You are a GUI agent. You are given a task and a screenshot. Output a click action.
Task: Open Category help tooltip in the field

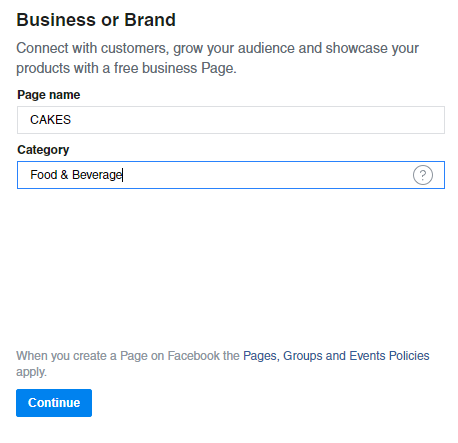click(x=423, y=175)
